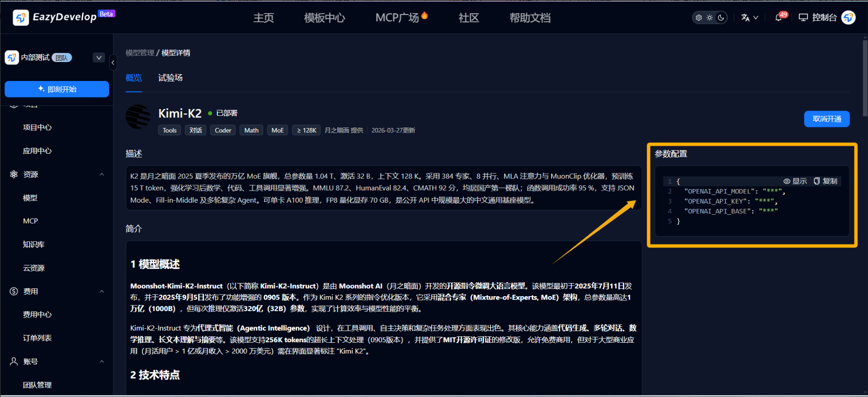Click the 资源 atom icon in sidebar
The image size is (868, 397).
point(14,175)
